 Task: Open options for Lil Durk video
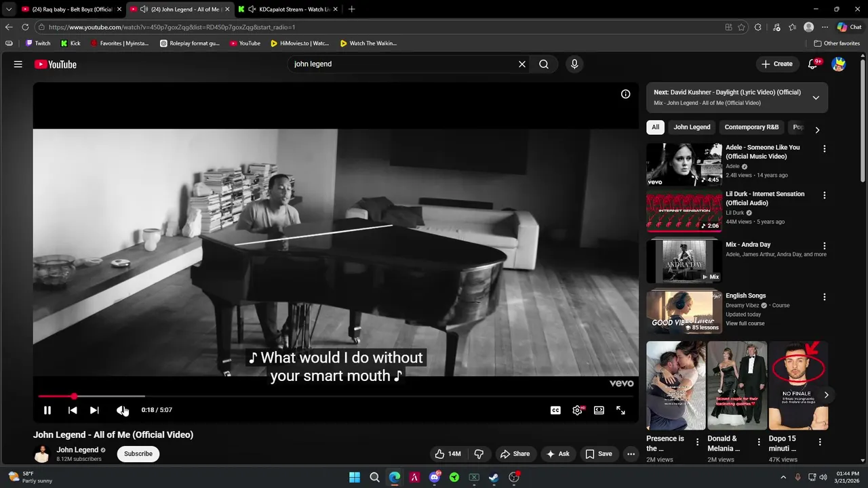point(825,196)
